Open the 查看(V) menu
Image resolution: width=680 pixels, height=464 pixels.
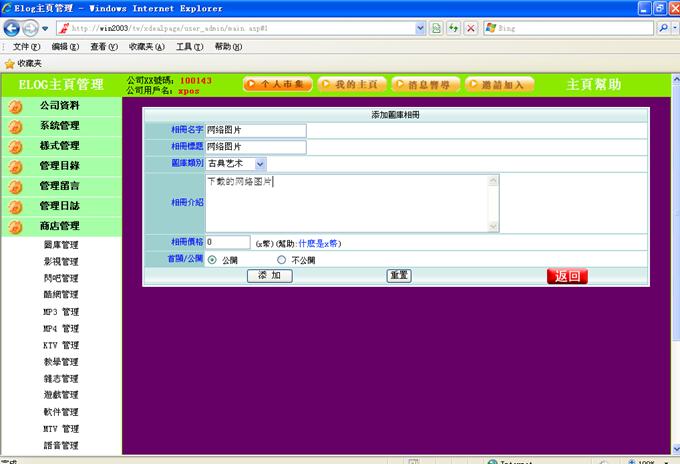(x=99, y=47)
